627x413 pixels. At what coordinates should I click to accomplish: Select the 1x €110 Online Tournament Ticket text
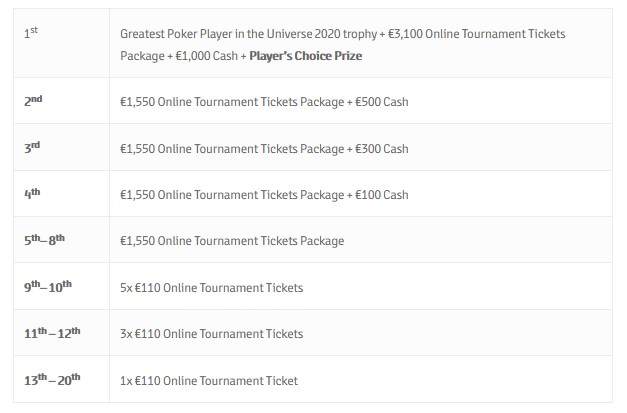[209, 380]
